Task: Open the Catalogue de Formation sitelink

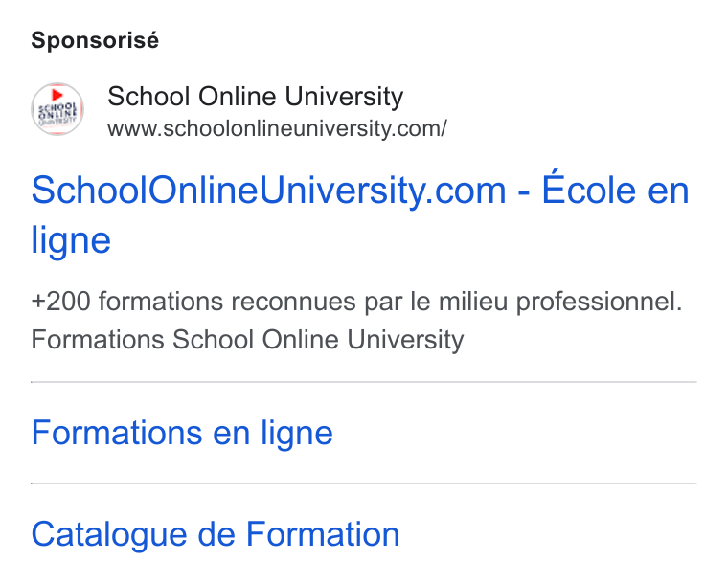Action: (x=216, y=535)
